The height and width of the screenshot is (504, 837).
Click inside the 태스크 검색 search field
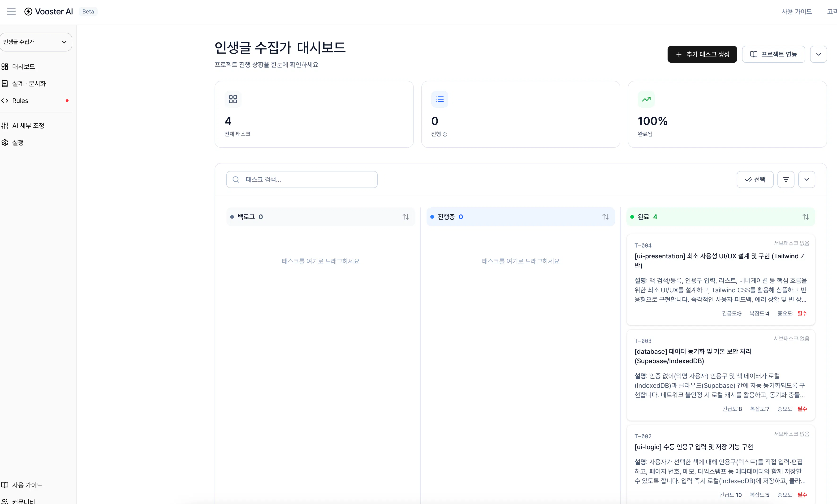(x=302, y=179)
